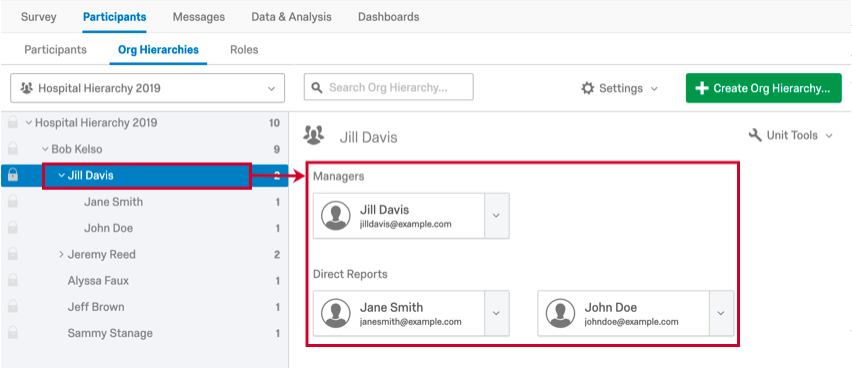Switch to the Roles sub-tab

coord(244,49)
